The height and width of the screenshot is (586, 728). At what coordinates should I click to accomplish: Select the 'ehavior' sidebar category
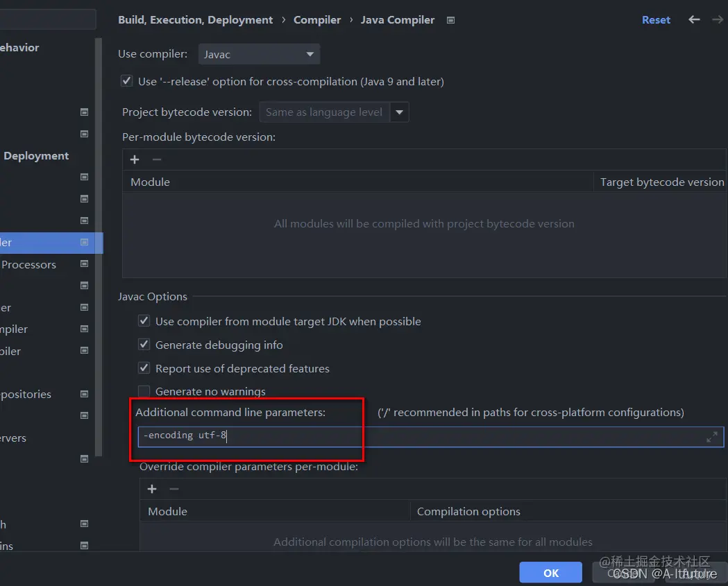pyautogui.click(x=19, y=47)
